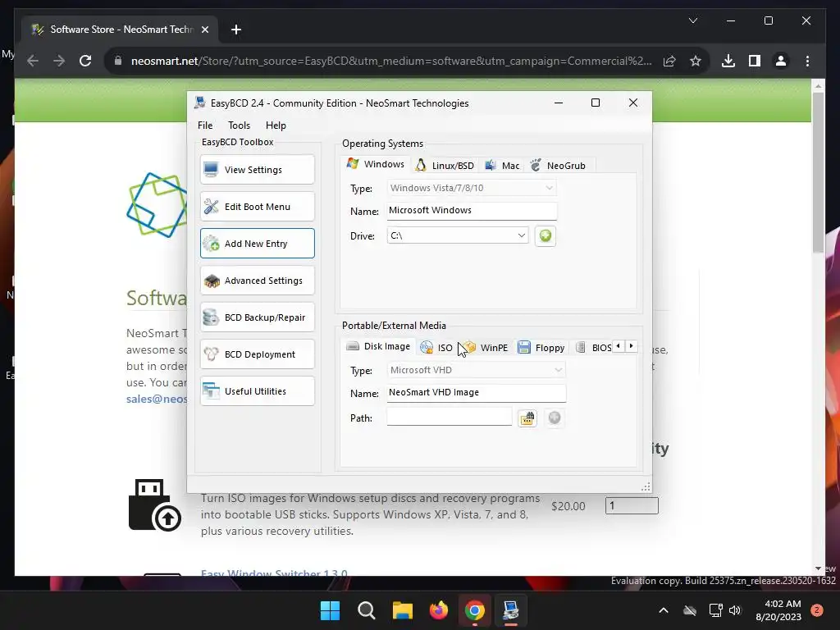Bookmark this page with star icon
840x630 pixels.
[696, 61]
